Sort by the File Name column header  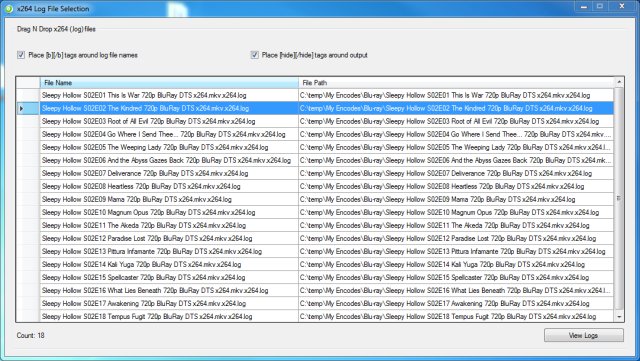[x=169, y=82]
